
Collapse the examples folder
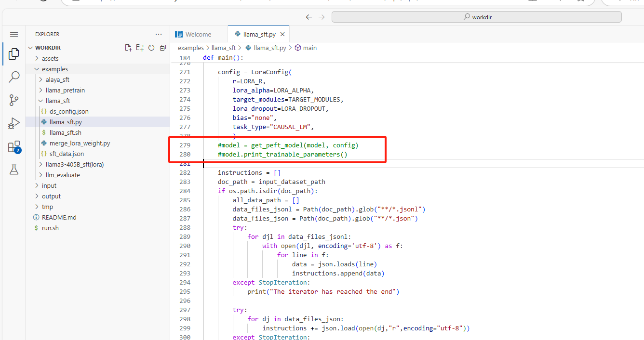54,69
